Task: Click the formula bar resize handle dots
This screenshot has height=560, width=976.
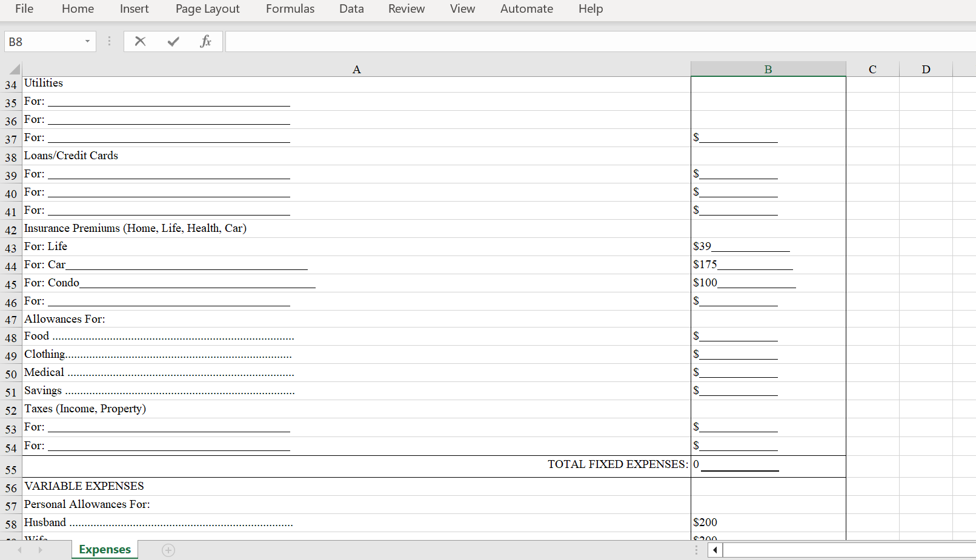Action: tap(109, 41)
